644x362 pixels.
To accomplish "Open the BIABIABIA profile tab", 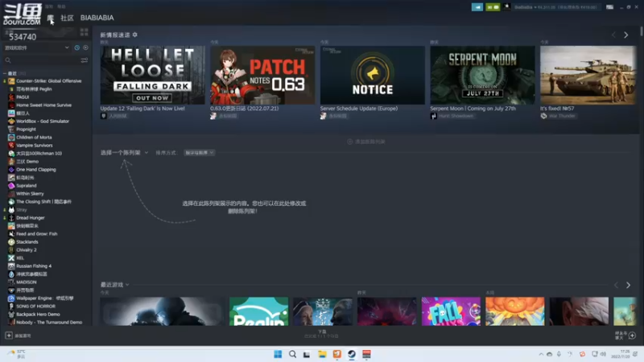I will tap(97, 18).
